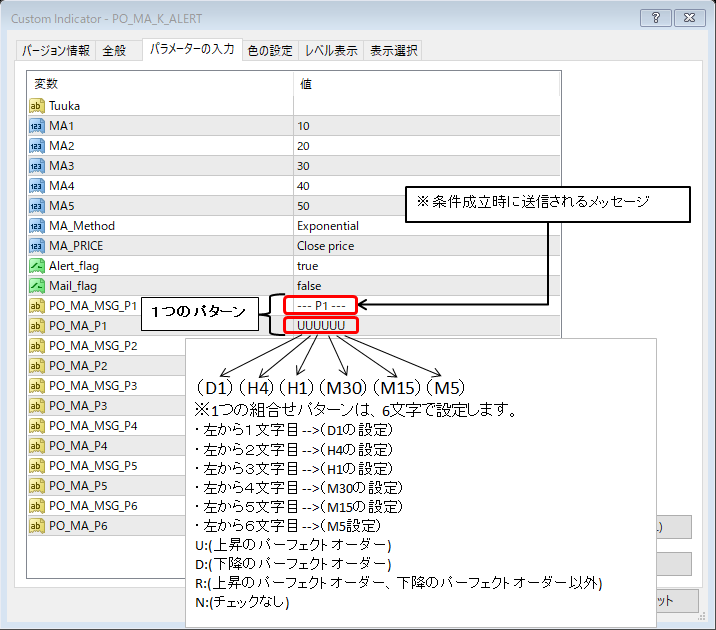716x630 pixels.
Task: Edit the PO_MA_MSG_P1 value --- P1 ---
Action: point(321,305)
